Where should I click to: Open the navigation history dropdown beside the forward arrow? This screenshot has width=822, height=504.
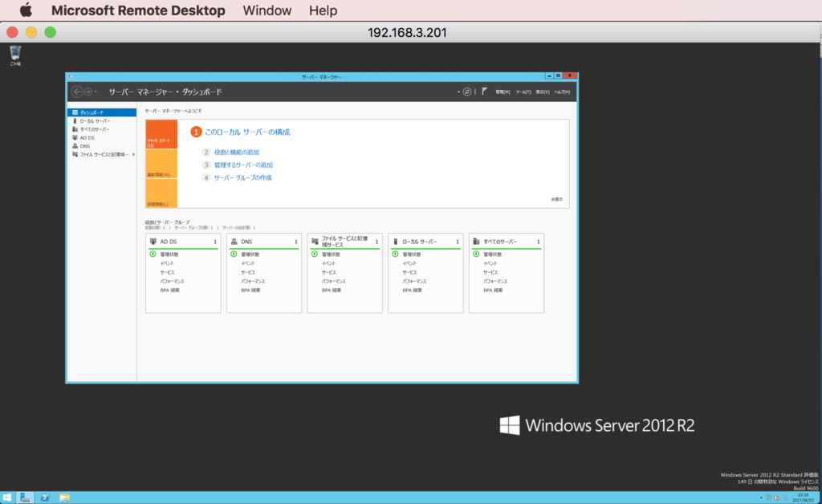[x=96, y=92]
